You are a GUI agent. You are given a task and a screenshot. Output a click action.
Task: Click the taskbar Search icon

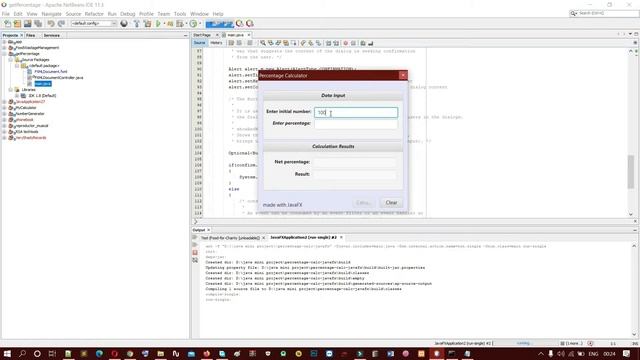[x=22, y=353]
